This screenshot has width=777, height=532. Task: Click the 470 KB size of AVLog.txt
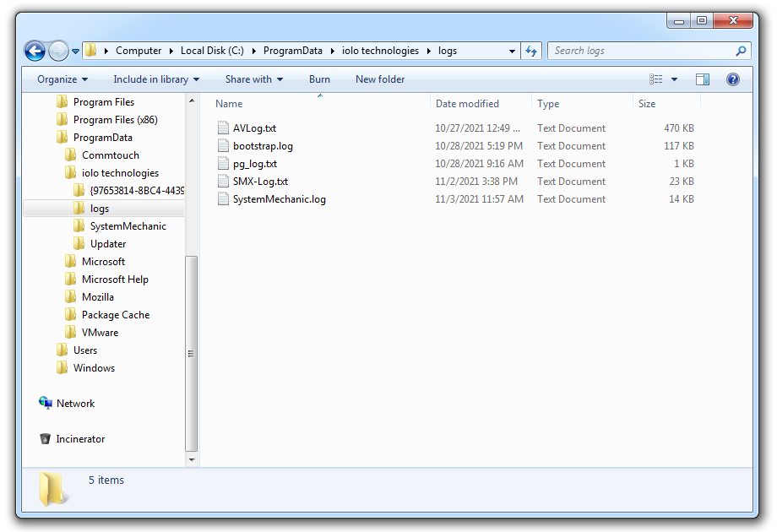point(679,128)
